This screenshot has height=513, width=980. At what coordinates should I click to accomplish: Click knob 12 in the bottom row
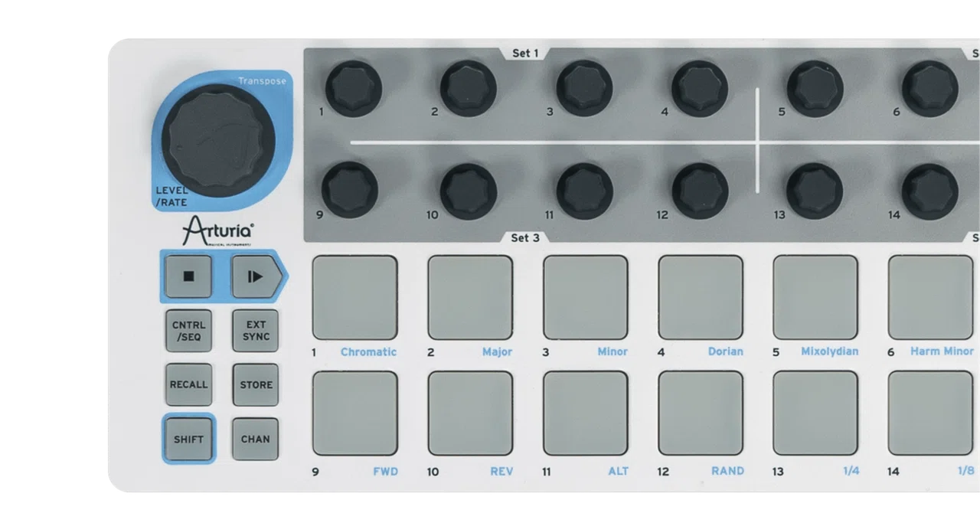(x=701, y=191)
